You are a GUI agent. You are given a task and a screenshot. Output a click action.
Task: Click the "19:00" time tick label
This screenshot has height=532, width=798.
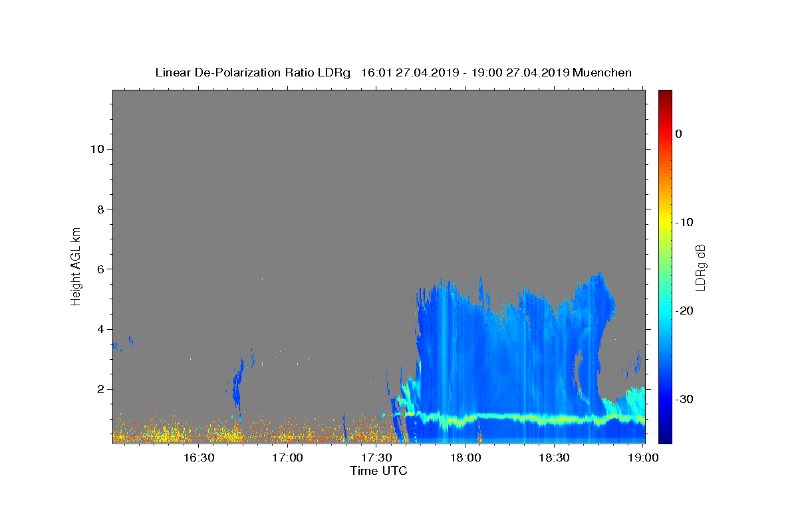[642, 458]
